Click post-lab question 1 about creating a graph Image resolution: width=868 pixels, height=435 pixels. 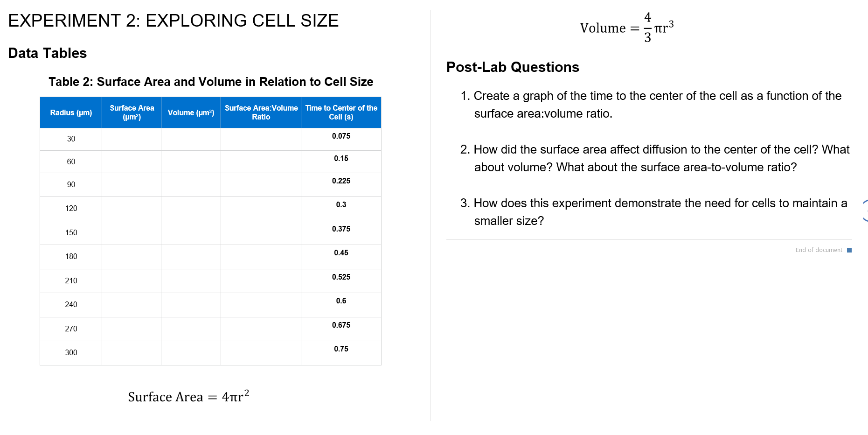651,105
